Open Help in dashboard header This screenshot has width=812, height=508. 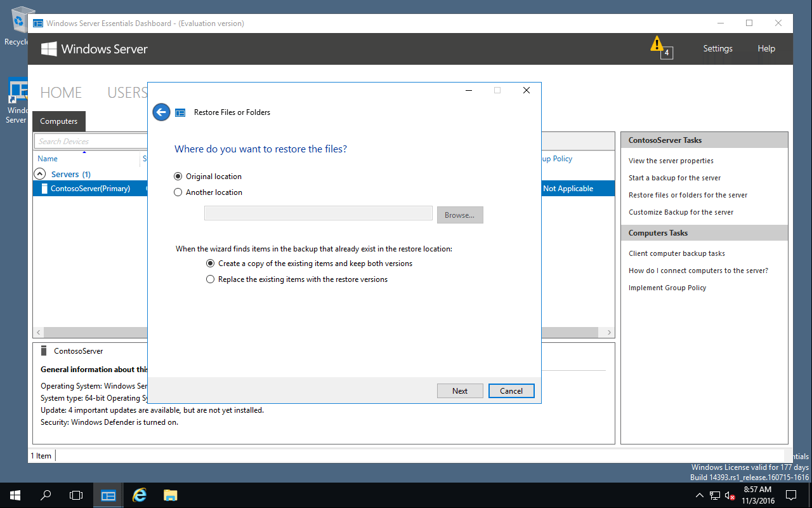click(766, 49)
